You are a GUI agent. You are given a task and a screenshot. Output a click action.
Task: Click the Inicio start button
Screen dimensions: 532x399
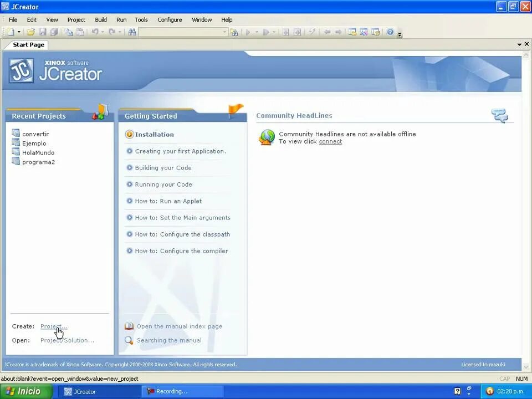[27, 392]
